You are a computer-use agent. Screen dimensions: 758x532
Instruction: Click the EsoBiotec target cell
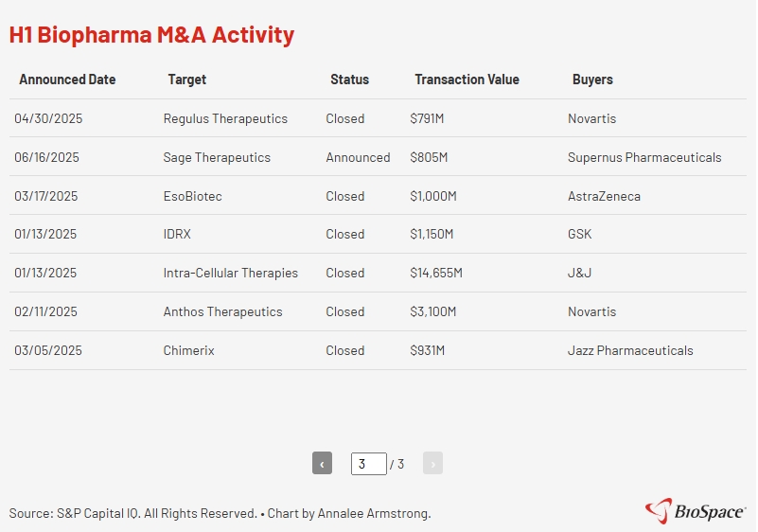tap(192, 197)
